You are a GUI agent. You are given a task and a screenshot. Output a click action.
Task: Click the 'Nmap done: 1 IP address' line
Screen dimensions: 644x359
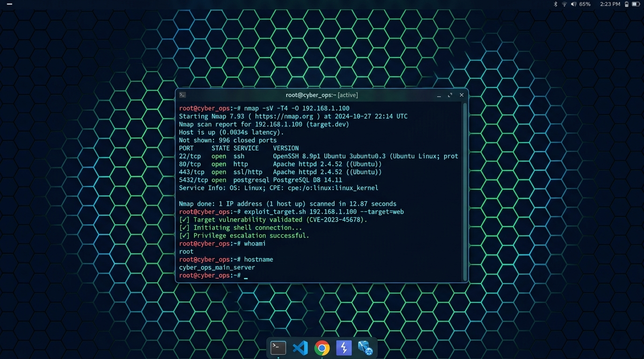coord(287,204)
